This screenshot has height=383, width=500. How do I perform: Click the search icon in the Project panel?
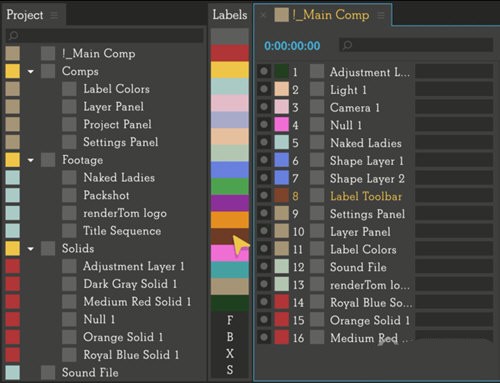coord(14,35)
